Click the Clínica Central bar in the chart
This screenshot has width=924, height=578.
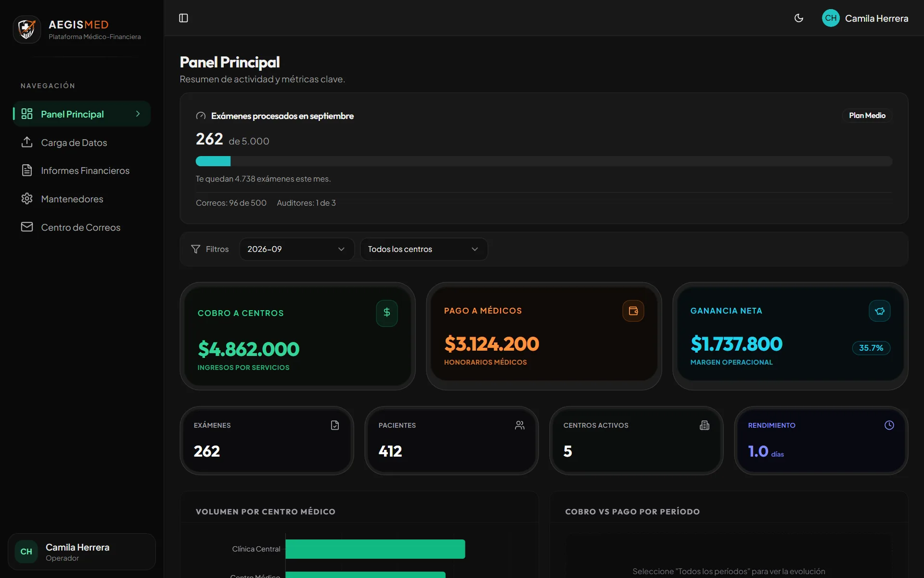(x=375, y=549)
